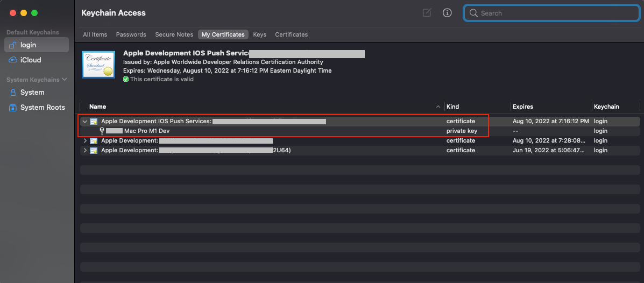Click 'This certificate is valid' status text
This screenshot has height=283, width=644.
(162, 79)
